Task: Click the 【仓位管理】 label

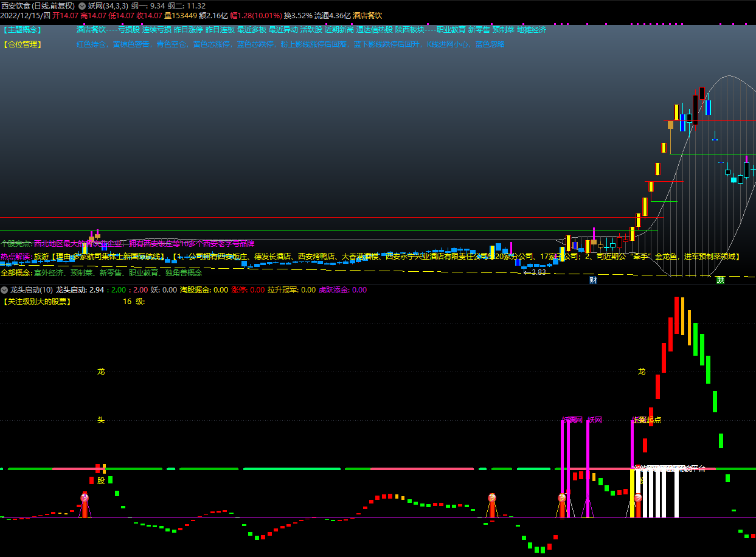Action: (22, 44)
